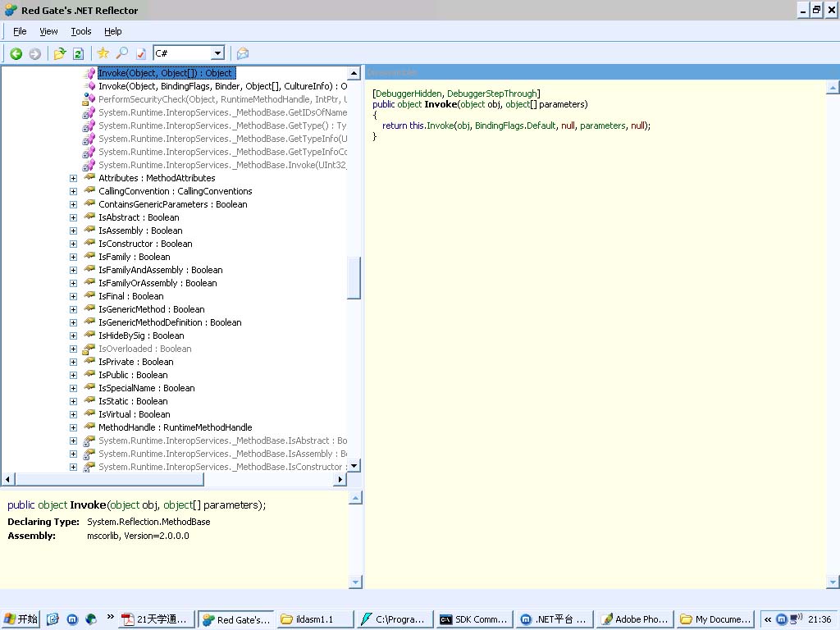Open the Tools menu

pos(81,31)
